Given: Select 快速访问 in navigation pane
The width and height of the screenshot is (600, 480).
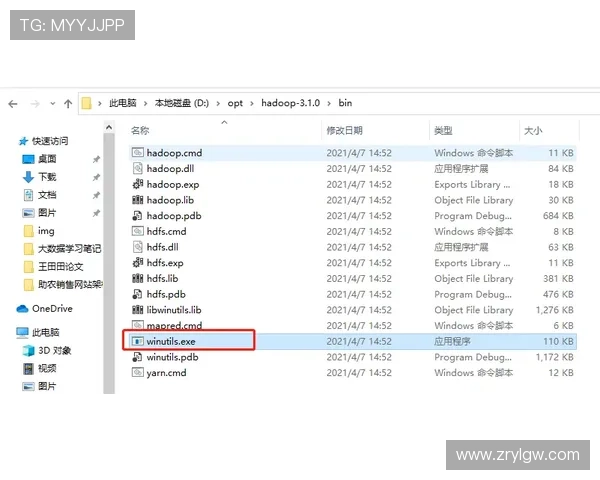Looking at the screenshot, I should (x=50, y=141).
